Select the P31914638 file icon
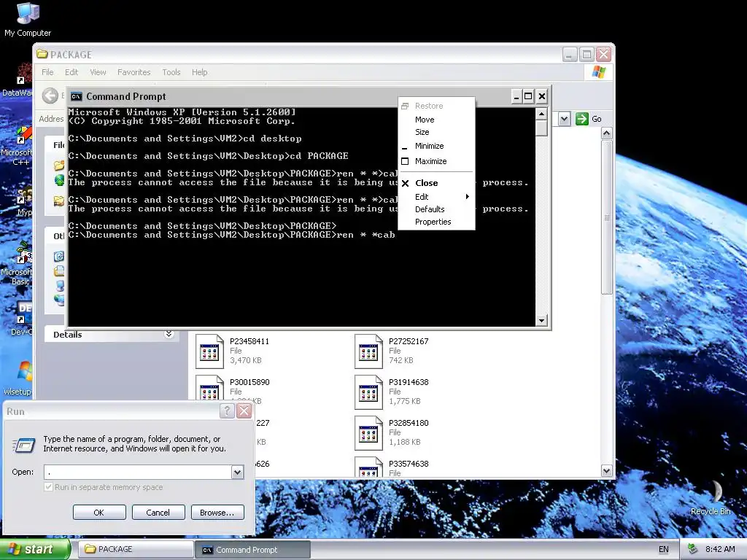Image resolution: width=747 pixels, height=560 pixels. 368,392
